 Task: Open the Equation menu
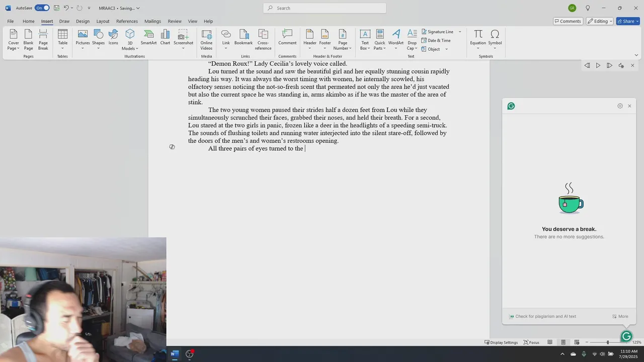pyautogui.click(x=478, y=40)
